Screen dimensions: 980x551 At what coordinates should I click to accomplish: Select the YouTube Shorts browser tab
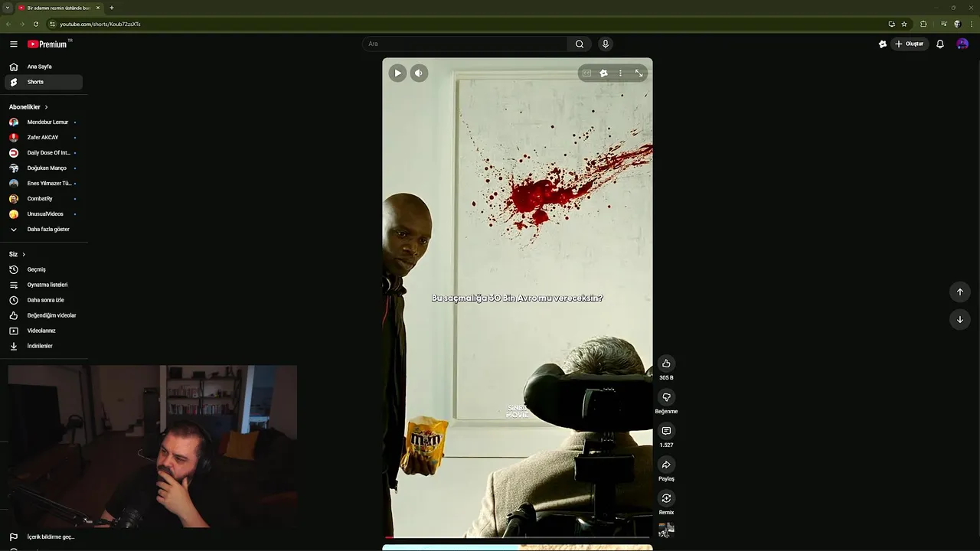point(58,8)
